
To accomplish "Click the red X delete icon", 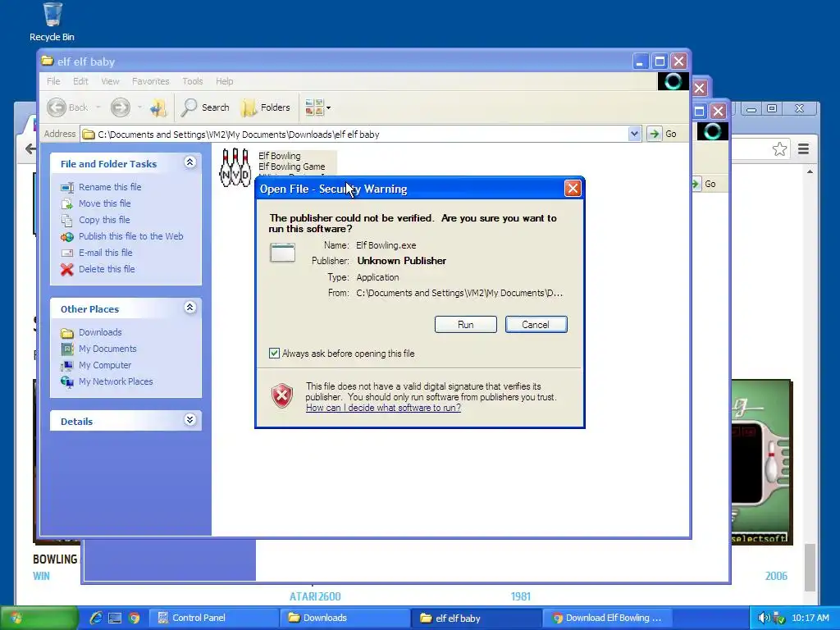I will [x=67, y=269].
